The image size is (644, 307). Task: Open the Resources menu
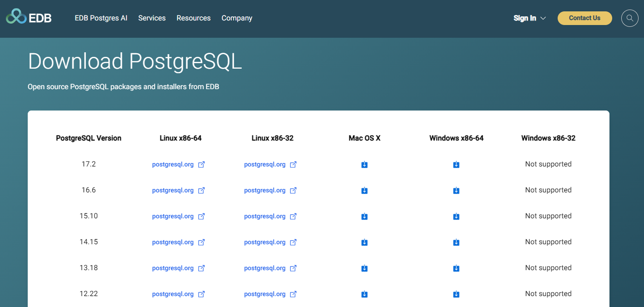pyautogui.click(x=194, y=18)
